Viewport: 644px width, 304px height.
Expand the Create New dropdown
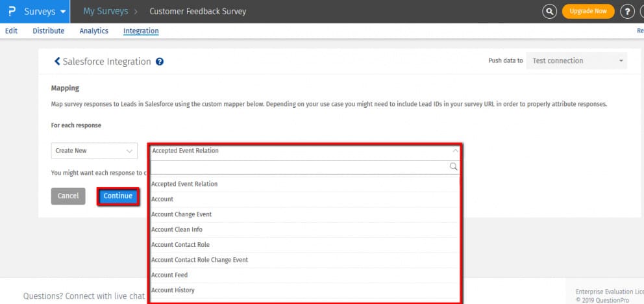pyautogui.click(x=94, y=151)
